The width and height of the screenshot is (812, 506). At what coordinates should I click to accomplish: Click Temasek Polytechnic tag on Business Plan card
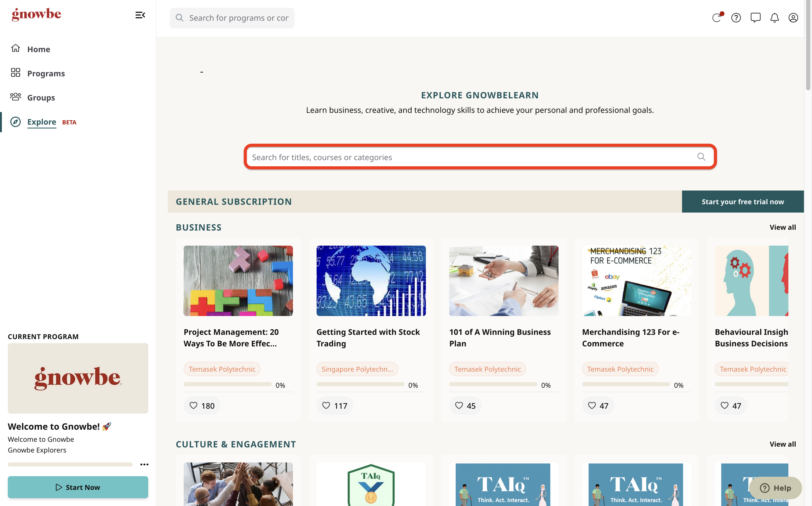[x=487, y=369]
